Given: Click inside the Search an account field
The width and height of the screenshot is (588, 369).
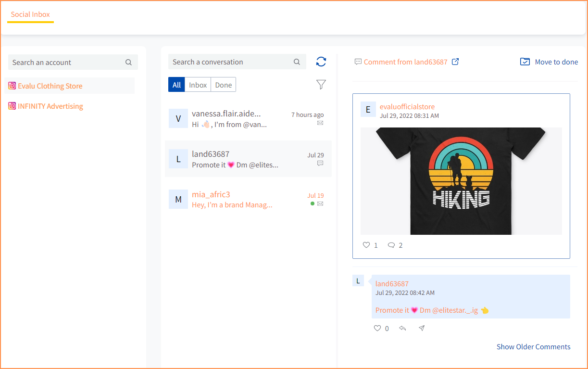Looking at the screenshot, I should (x=63, y=62).
